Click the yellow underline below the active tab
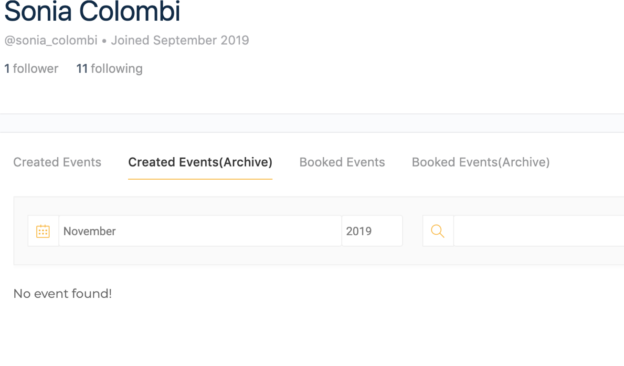Screen dimensions: 624x366 (x=200, y=179)
